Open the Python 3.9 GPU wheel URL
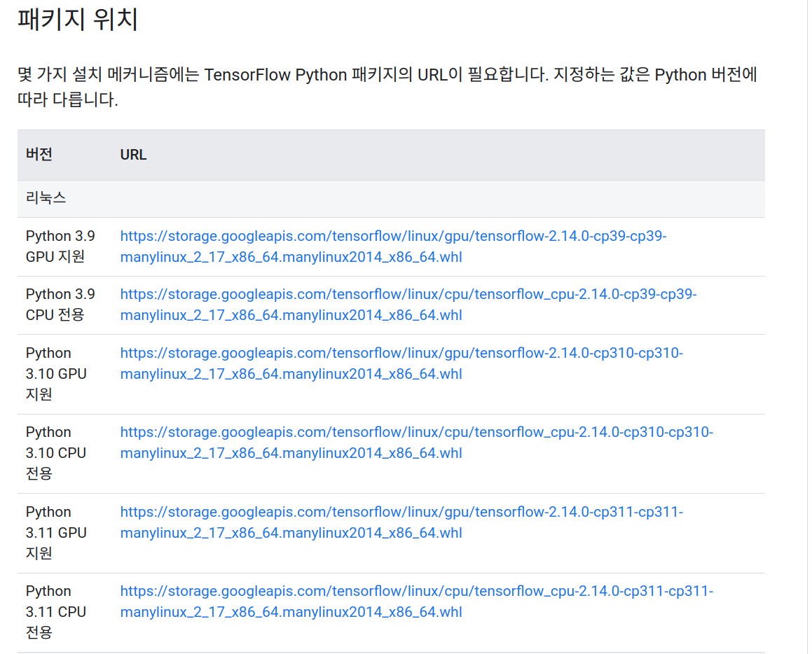The height and width of the screenshot is (654, 812). pos(393,246)
